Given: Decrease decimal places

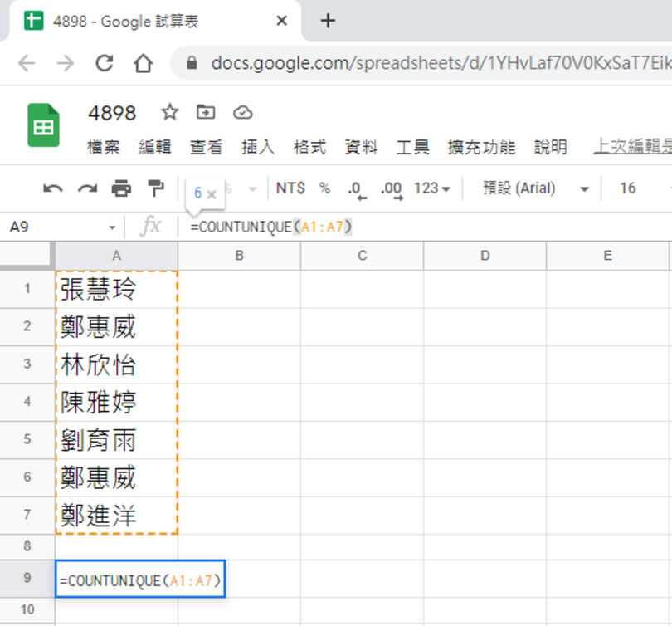Looking at the screenshot, I should pos(357,189).
